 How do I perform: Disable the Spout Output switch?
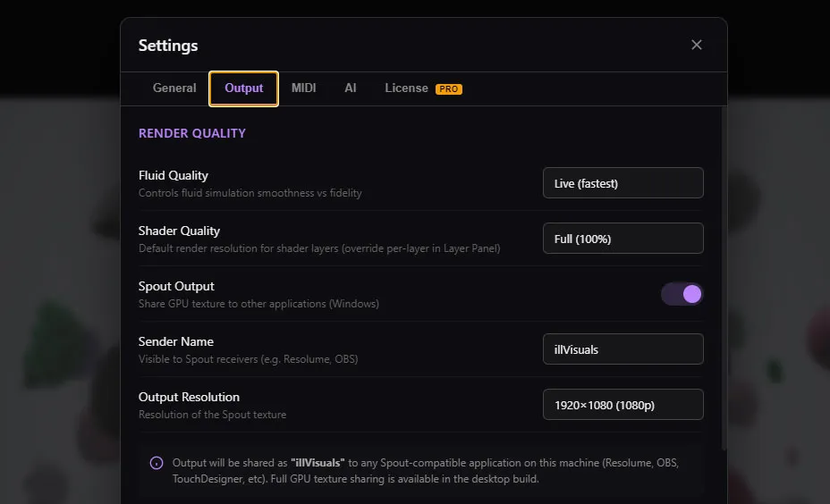point(682,294)
